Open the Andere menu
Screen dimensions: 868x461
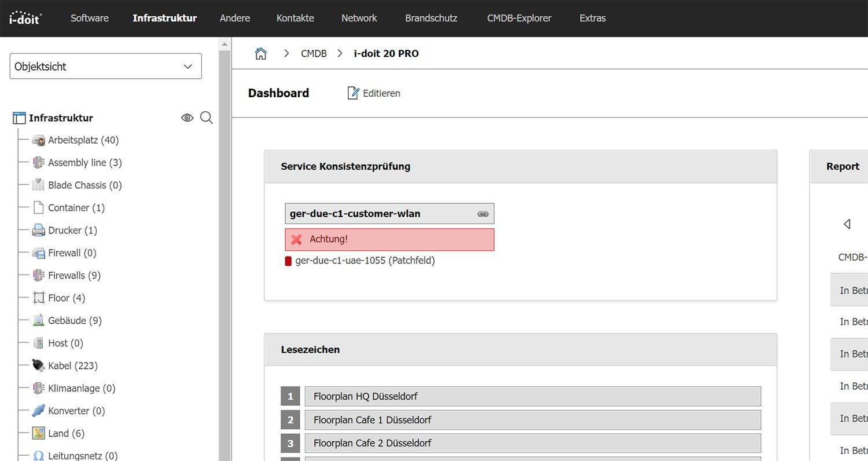235,18
